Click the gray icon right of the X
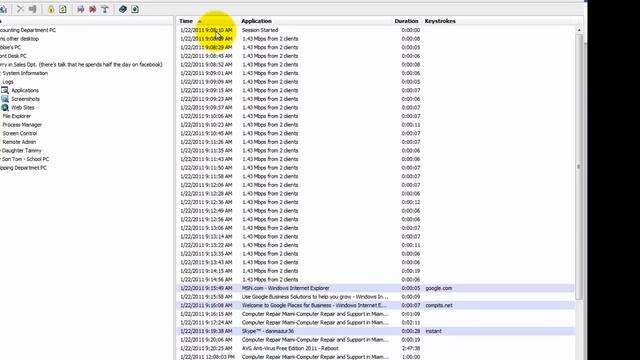Image resolution: width=640 pixels, height=360 pixels. click(33, 9)
